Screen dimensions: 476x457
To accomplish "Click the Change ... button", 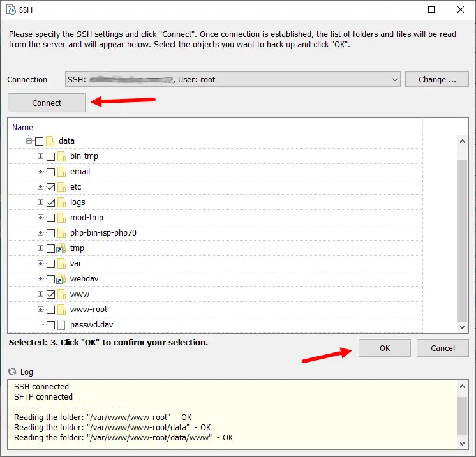I will pos(437,79).
